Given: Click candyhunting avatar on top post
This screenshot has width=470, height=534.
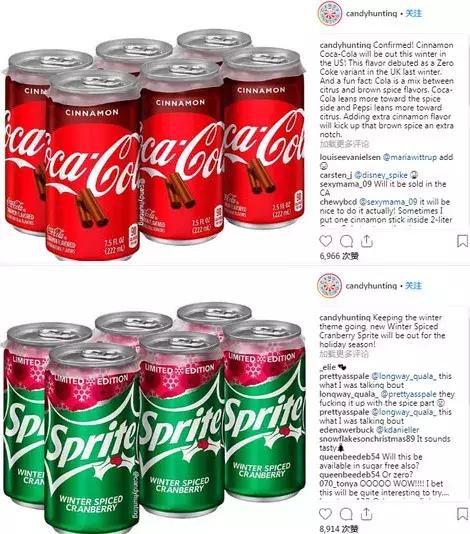Looking at the screenshot, I should pyautogui.click(x=329, y=14).
